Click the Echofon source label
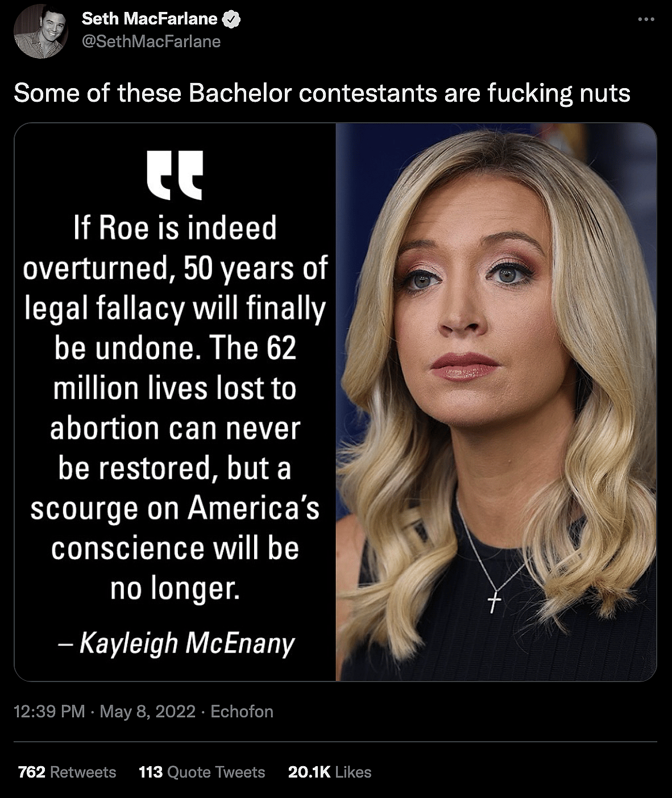672x798 pixels. click(242, 712)
